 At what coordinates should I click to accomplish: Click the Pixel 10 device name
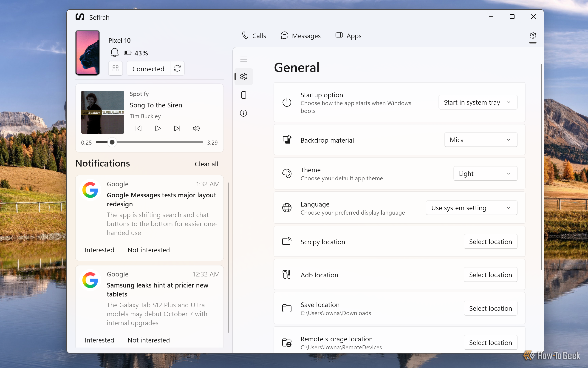pyautogui.click(x=119, y=40)
